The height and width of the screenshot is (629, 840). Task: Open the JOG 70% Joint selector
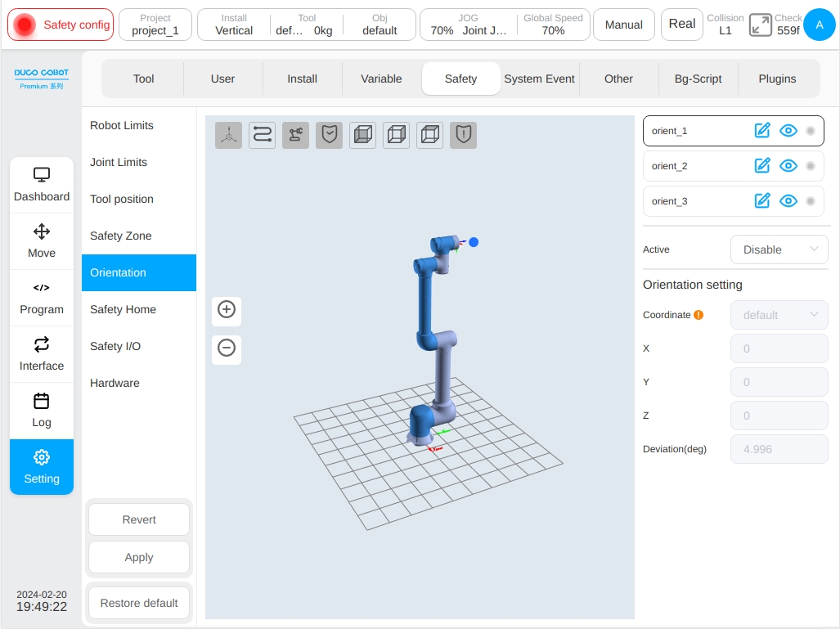pyautogui.click(x=468, y=25)
